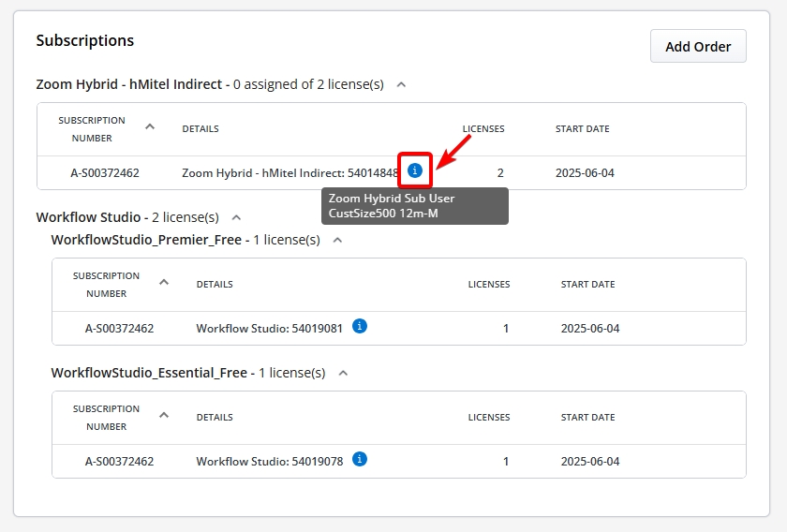Click START DATE header in Zoom Hybrid table

[x=582, y=129]
